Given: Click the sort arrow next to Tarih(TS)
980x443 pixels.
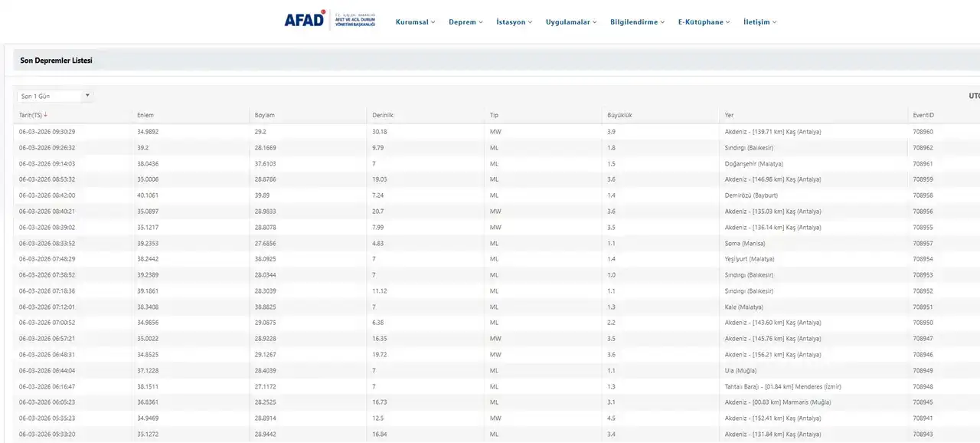Looking at the screenshot, I should 46,114.
